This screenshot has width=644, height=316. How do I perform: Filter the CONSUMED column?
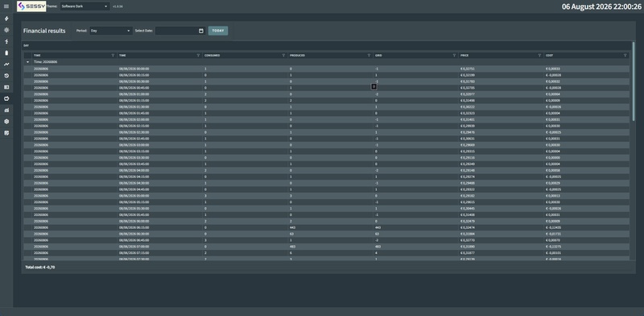(x=283, y=55)
